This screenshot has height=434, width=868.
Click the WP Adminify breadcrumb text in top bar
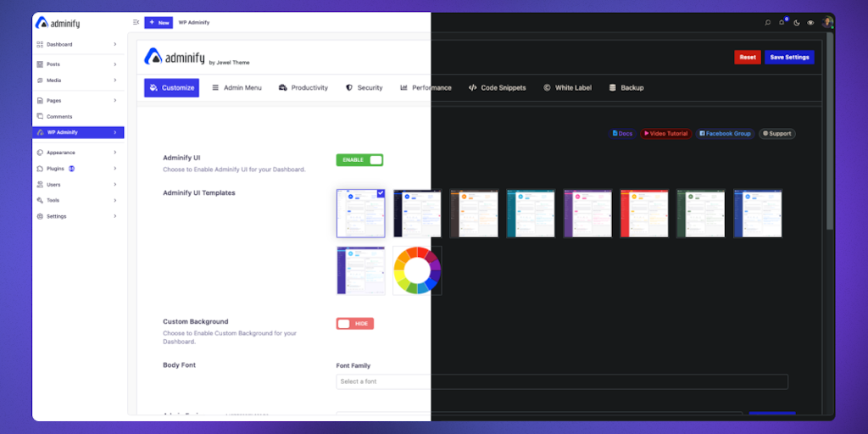point(194,23)
